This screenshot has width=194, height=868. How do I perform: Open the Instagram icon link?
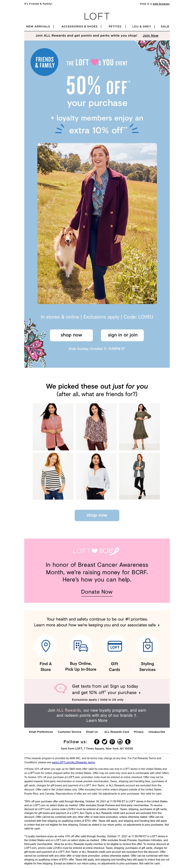[120, 742]
